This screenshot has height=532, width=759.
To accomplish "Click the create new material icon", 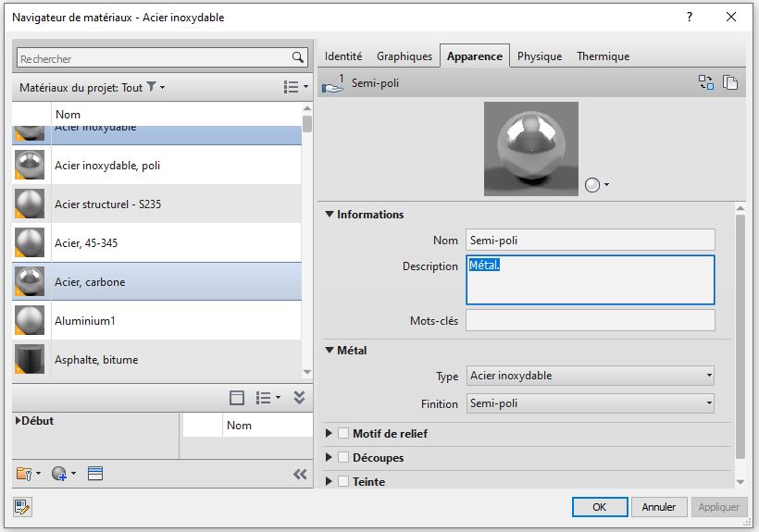I will pos(59,474).
